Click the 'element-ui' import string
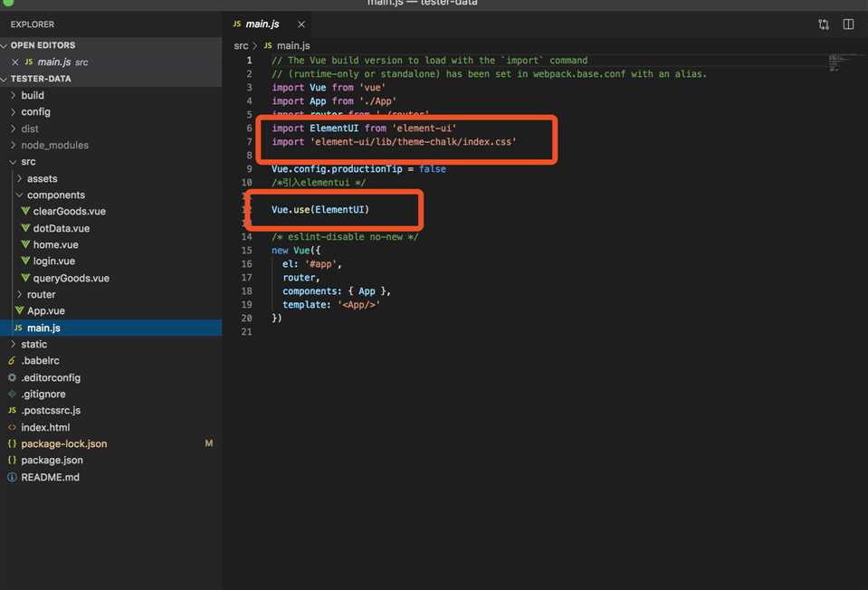The height and width of the screenshot is (590, 868). coord(424,128)
